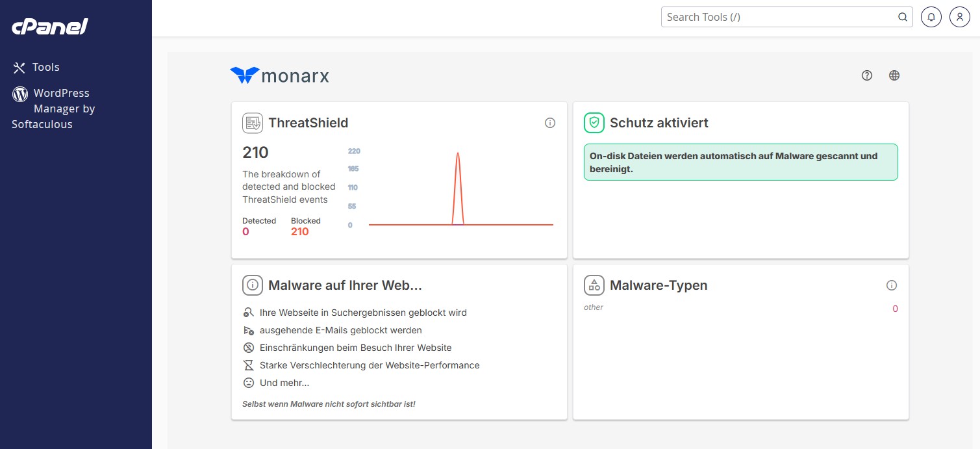Viewport: 980px width, 449px height.
Task: Click the search magnifier icon
Action: pyautogui.click(x=902, y=17)
